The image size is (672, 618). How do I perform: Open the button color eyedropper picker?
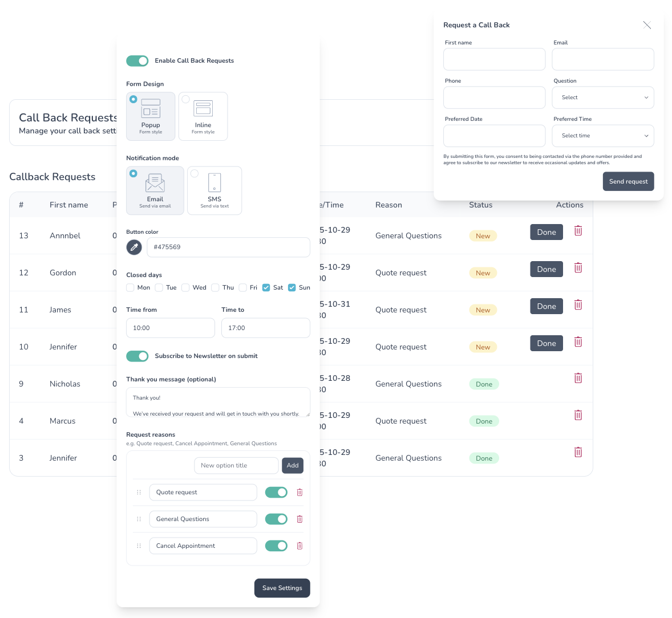(x=133, y=247)
